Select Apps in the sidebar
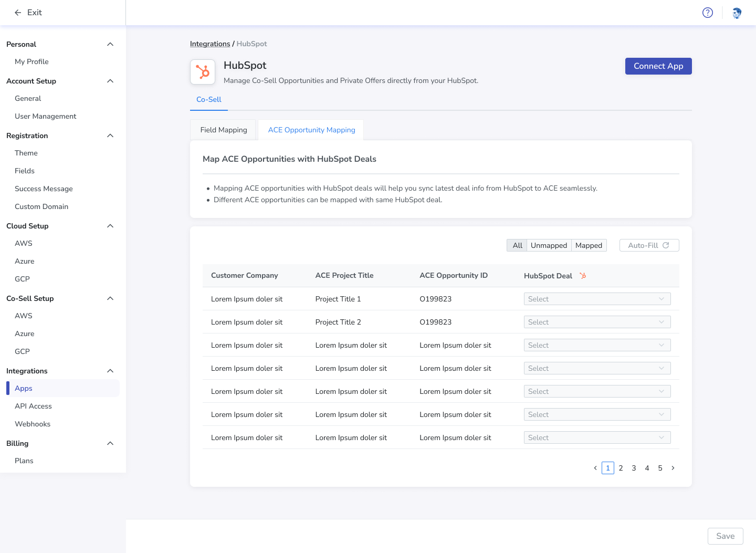The height and width of the screenshot is (553, 756). pos(63,388)
